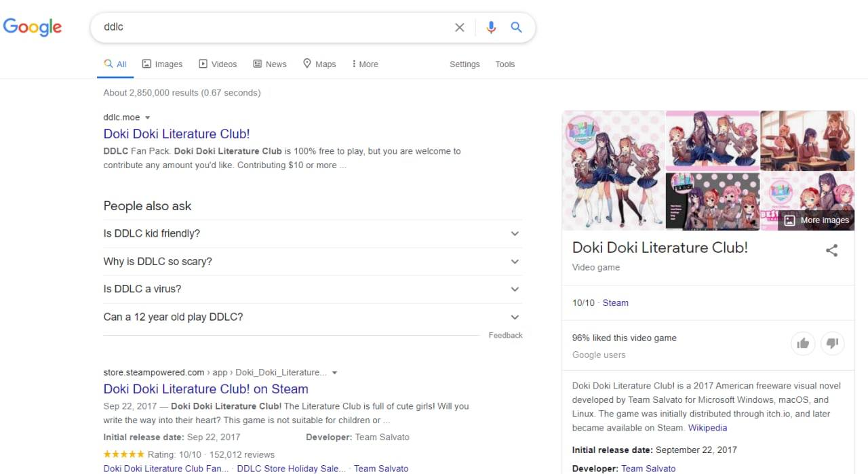Open the All results tab

pyautogui.click(x=115, y=64)
